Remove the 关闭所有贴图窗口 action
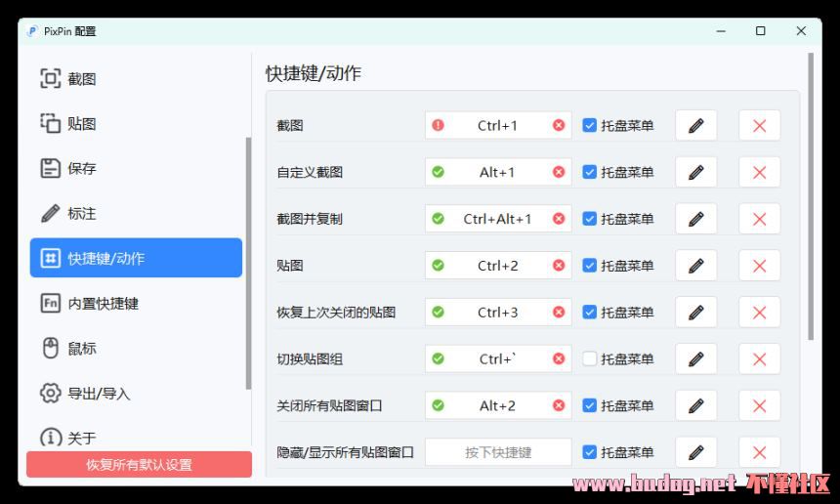The height and width of the screenshot is (504, 840). point(759,405)
